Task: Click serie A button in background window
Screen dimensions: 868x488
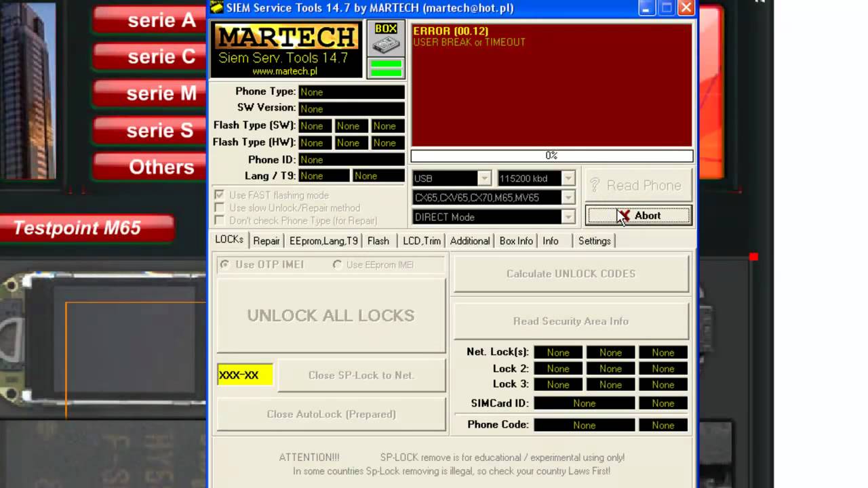Action: [149, 20]
